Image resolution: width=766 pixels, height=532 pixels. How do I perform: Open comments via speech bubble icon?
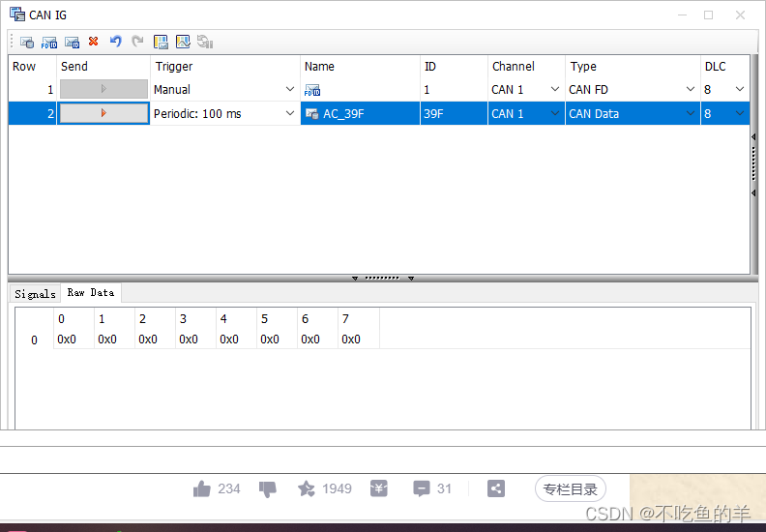(421, 488)
